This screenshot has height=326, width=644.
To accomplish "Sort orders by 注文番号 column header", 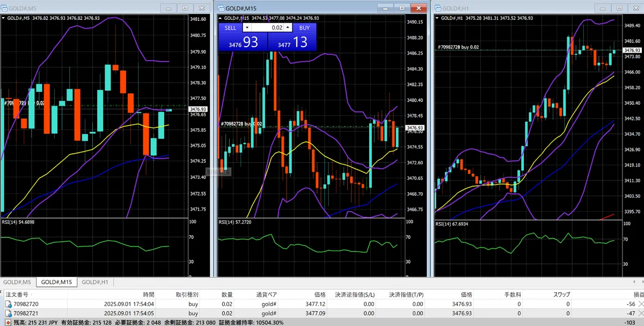I will tap(17, 295).
